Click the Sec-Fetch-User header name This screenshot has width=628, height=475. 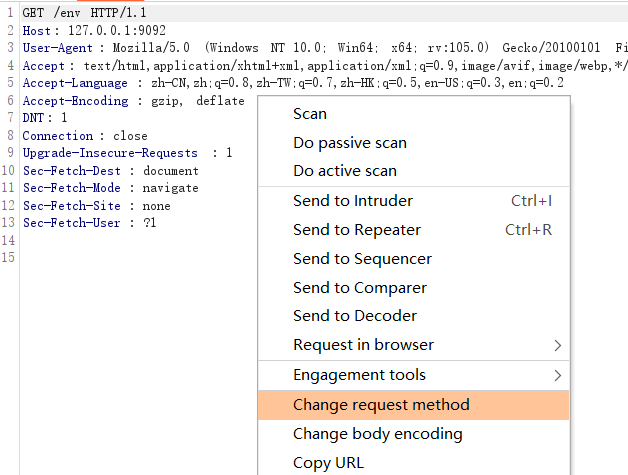pos(71,223)
